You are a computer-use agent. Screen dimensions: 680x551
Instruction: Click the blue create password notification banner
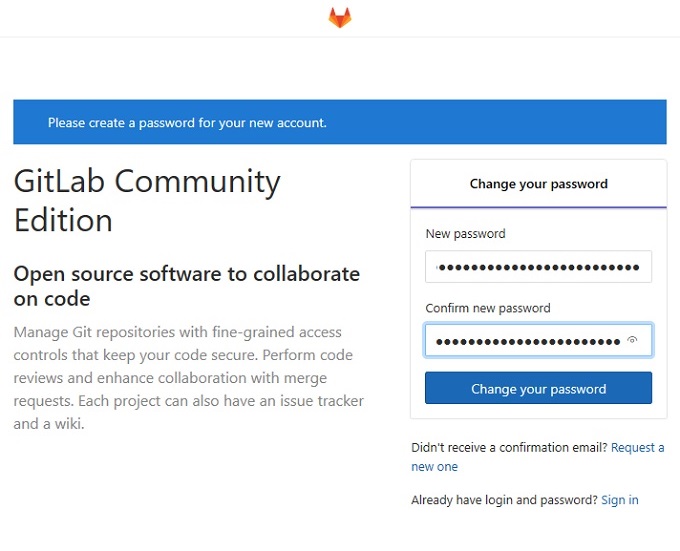point(340,122)
